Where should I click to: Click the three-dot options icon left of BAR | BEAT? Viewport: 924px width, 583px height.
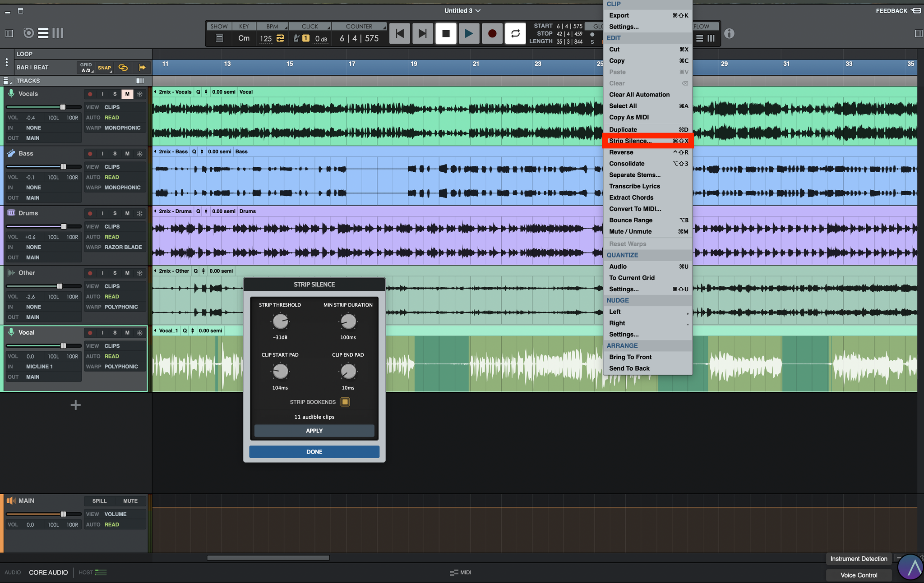point(6,62)
